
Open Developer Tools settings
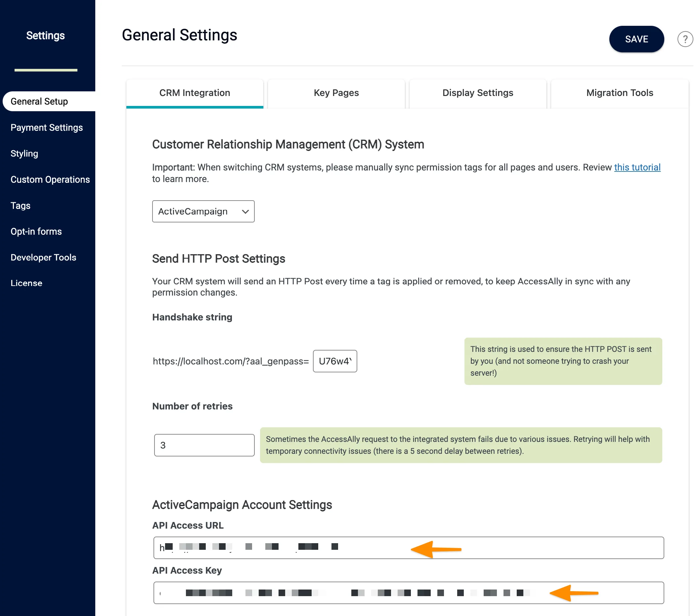pos(43,257)
